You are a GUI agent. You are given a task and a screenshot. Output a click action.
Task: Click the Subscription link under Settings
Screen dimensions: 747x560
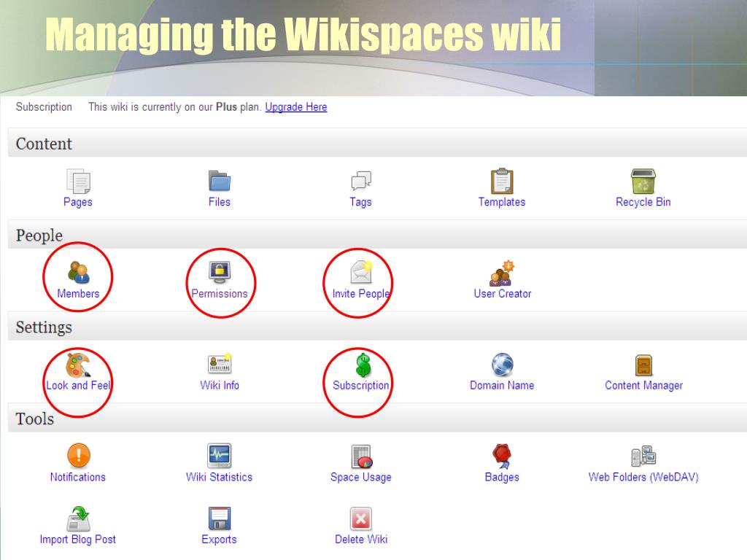(360, 385)
